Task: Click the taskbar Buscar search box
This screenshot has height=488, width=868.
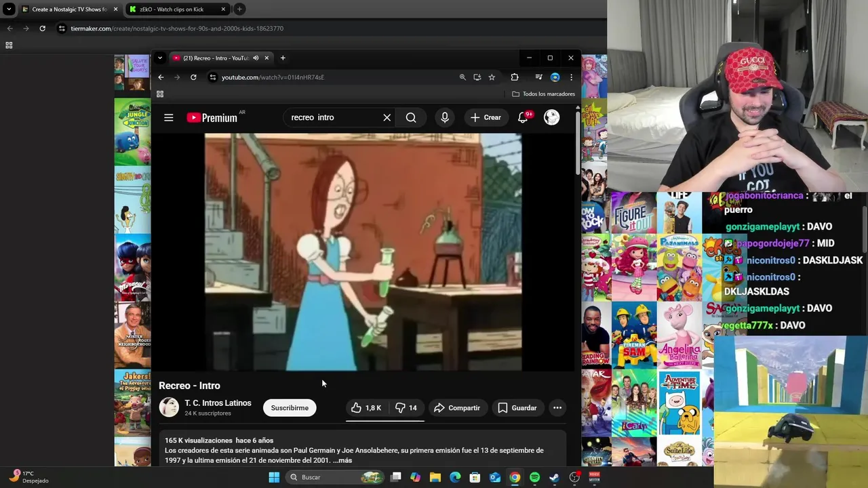Action: 335,477
